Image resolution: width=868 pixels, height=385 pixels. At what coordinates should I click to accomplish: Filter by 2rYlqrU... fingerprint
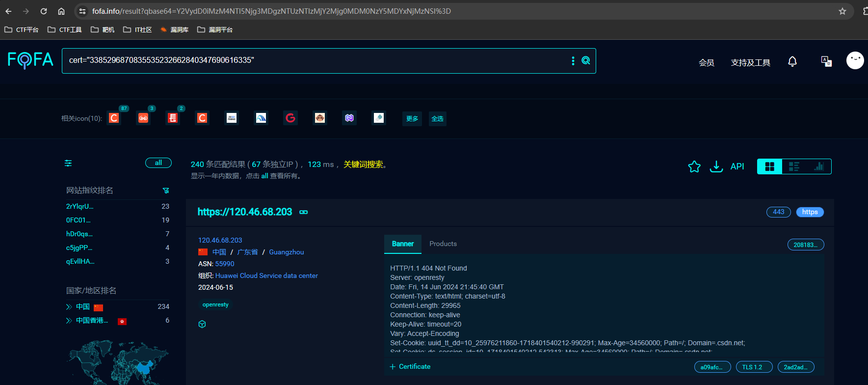(x=79, y=206)
